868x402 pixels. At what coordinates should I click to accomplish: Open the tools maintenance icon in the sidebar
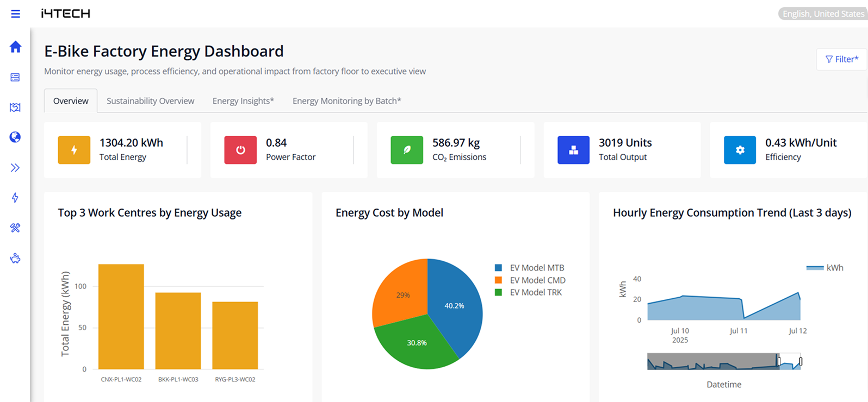click(x=15, y=228)
